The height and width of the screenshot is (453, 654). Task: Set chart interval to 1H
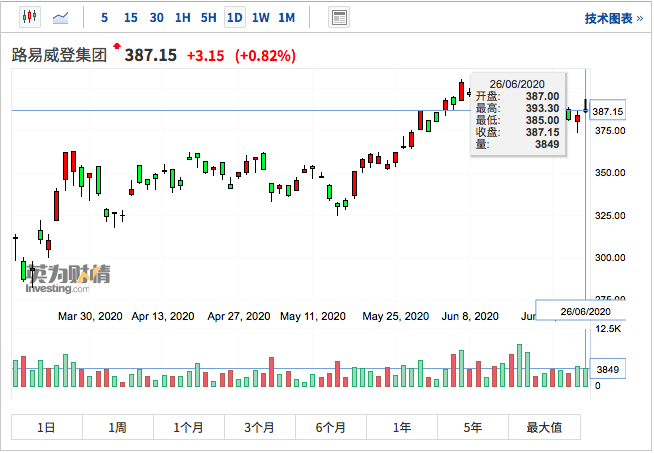click(x=183, y=18)
